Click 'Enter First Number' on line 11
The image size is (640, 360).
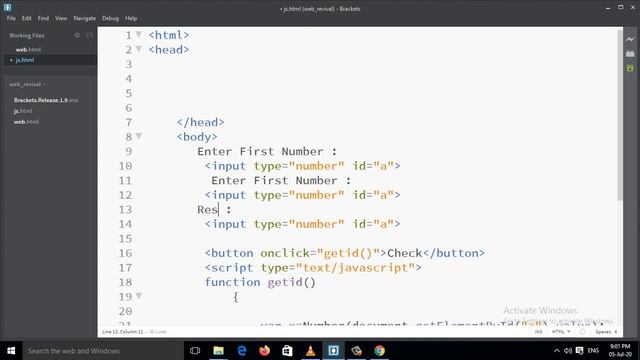[274, 180]
